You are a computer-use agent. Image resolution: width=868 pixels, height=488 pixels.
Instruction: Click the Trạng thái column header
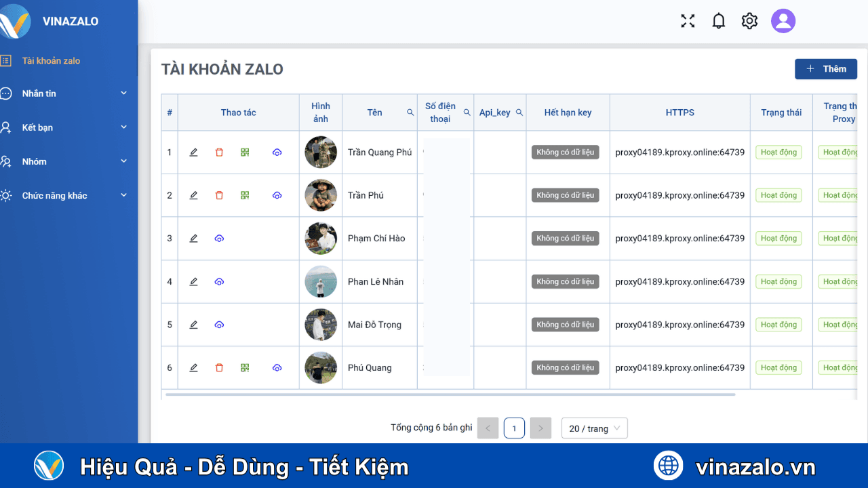point(781,113)
